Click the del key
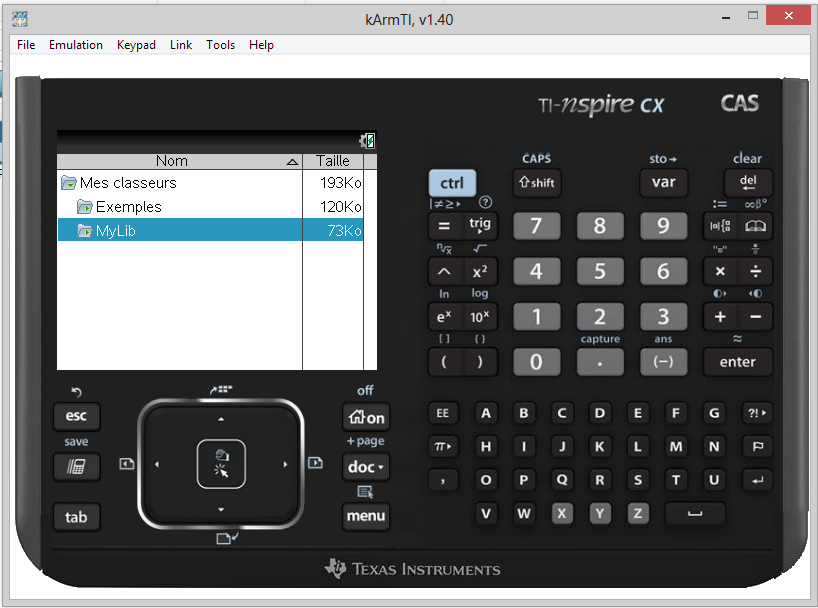The width and height of the screenshot is (818, 608). (x=748, y=182)
